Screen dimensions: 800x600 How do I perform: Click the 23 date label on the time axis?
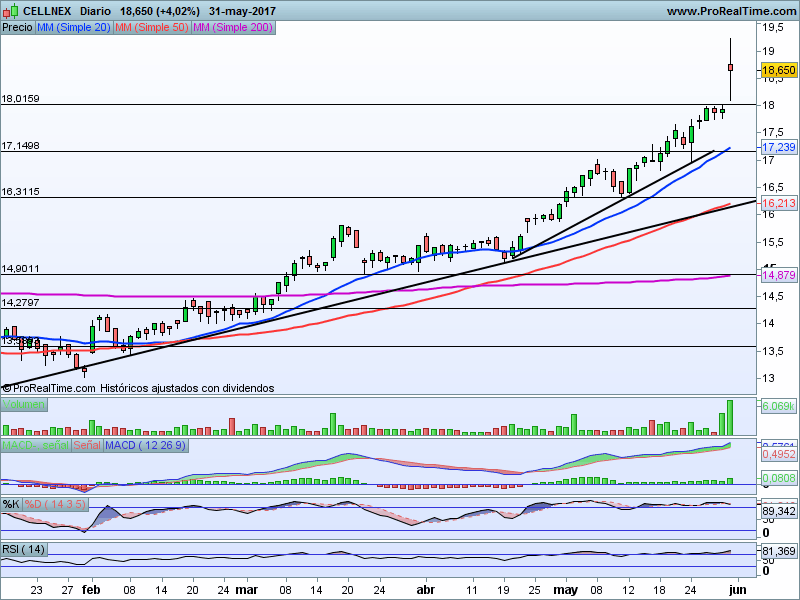(36, 590)
